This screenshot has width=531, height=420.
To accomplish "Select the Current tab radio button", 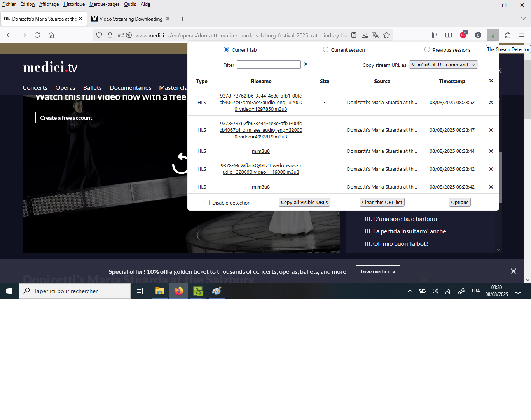I will pyautogui.click(x=226, y=49).
